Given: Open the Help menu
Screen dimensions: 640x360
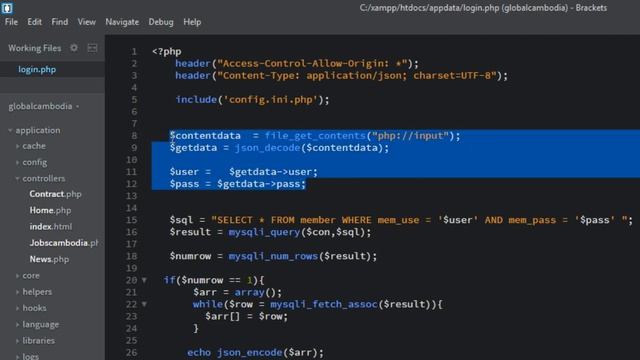Looking at the screenshot, I should point(192,22).
